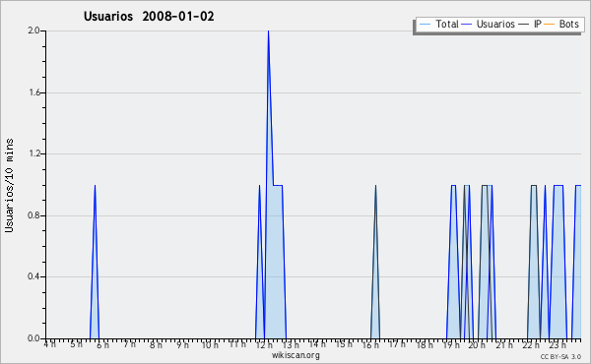This screenshot has height=364, width=591.
Task: Click the x-axis label '12 h'
Action: [x=264, y=344]
